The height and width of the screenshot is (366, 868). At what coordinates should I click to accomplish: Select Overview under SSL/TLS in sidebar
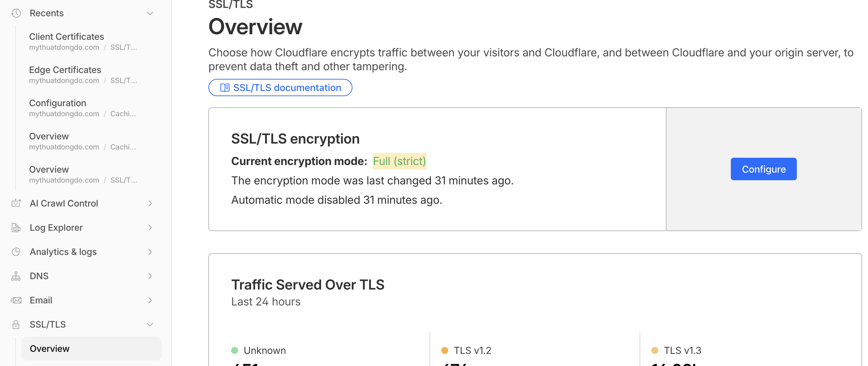click(50, 349)
